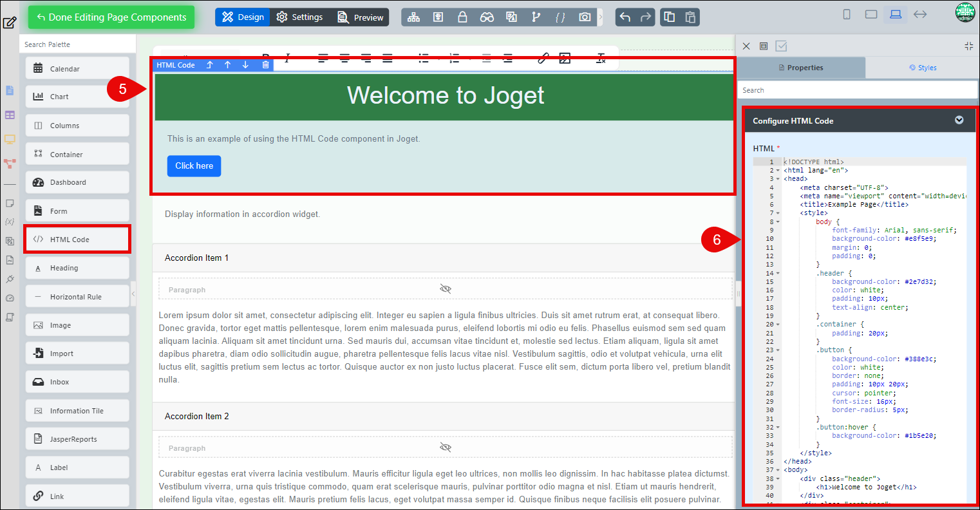The height and width of the screenshot is (510, 980).
Task: Switch to the Design tab
Action: pyautogui.click(x=243, y=17)
